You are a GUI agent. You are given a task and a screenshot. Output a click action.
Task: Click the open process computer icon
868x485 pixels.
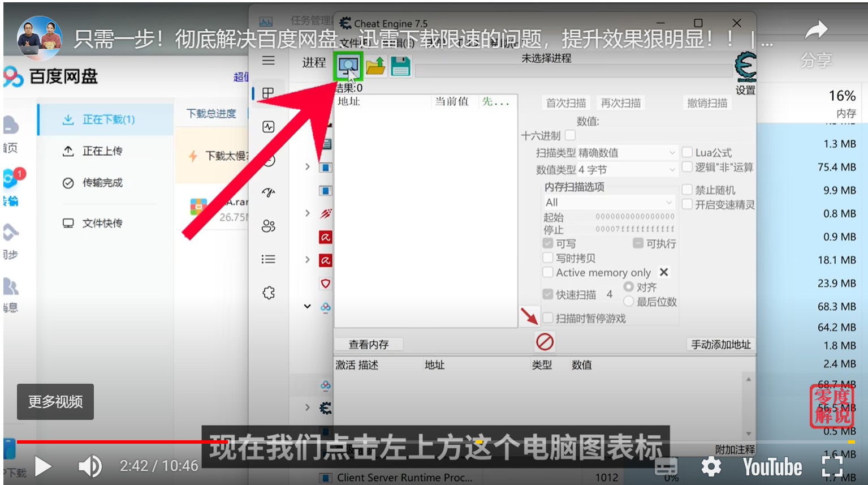point(348,67)
